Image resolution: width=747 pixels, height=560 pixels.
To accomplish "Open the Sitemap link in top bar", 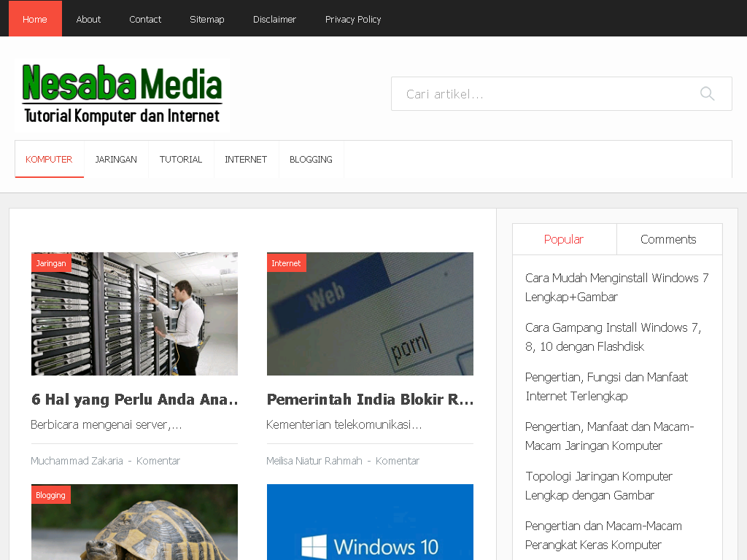I will click(207, 19).
